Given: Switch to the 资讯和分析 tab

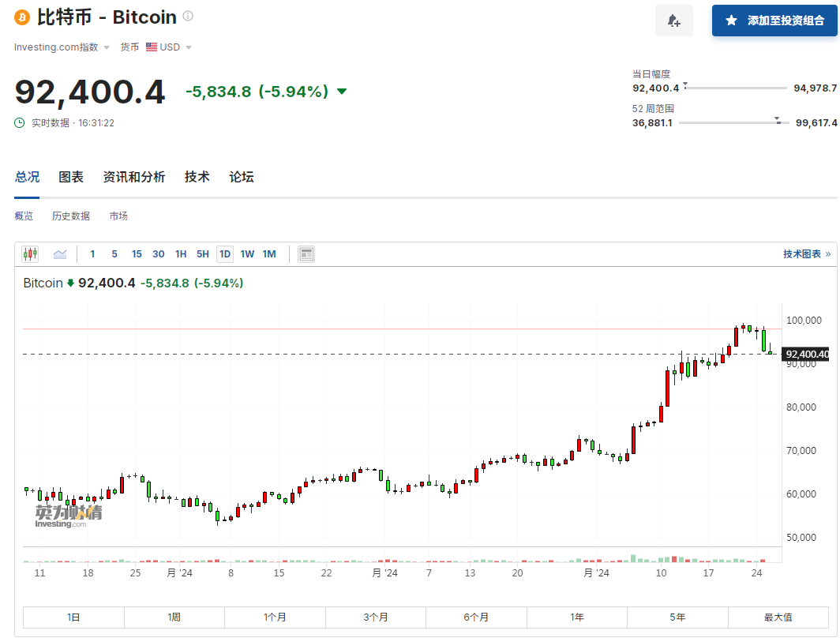Looking at the screenshot, I should (134, 178).
